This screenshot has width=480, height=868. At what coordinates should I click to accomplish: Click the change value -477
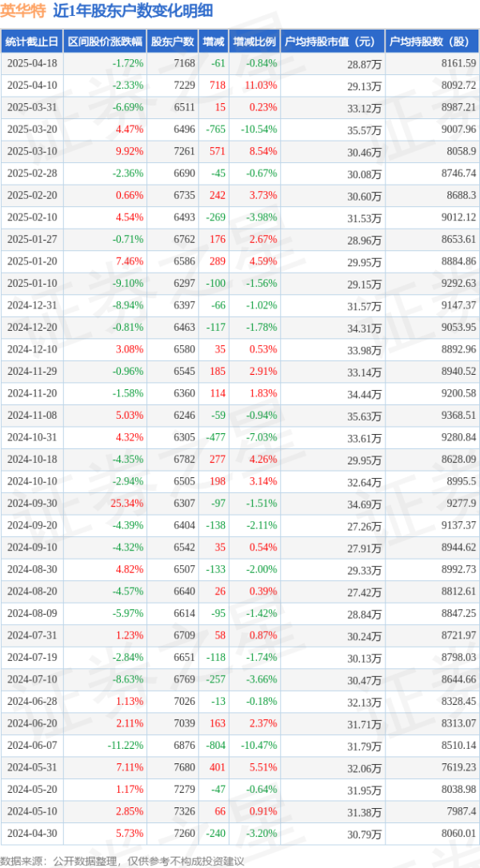coord(216,438)
